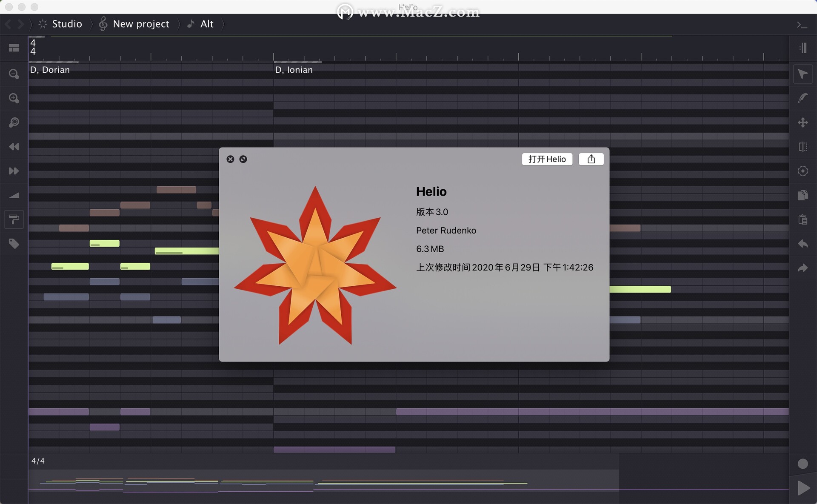The height and width of the screenshot is (504, 817).
Task: Select the knife split tool
Action: (x=803, y=147)
